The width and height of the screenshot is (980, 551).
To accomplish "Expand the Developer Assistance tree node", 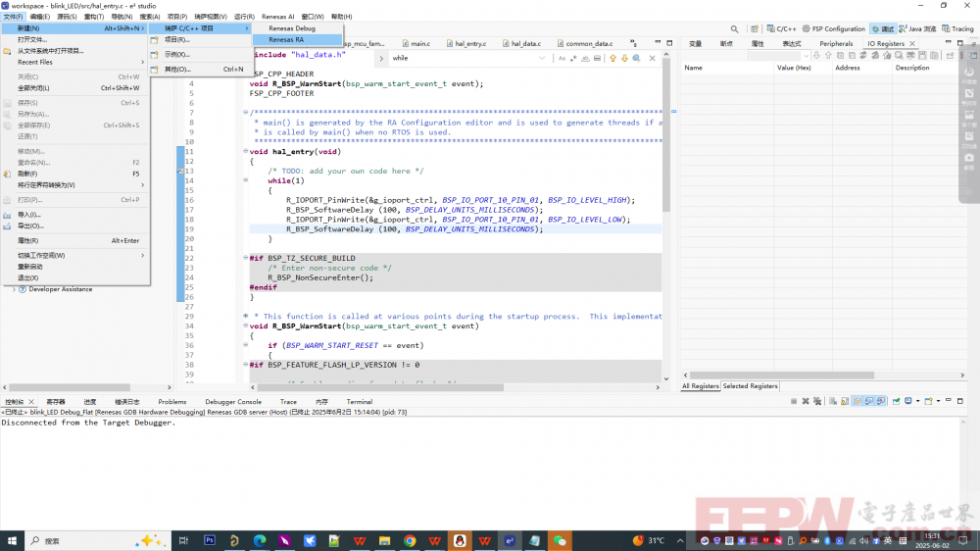I will point(14,289).
